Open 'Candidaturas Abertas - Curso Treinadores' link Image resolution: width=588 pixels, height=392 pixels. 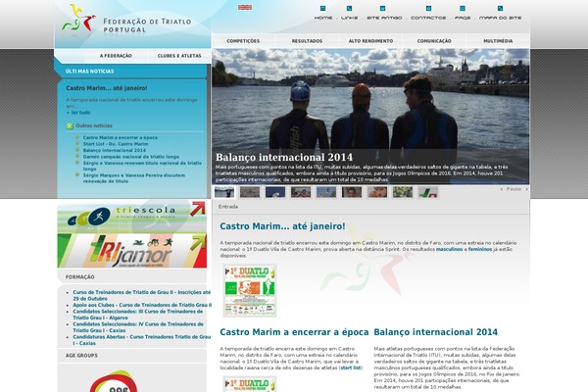point(142,340)
